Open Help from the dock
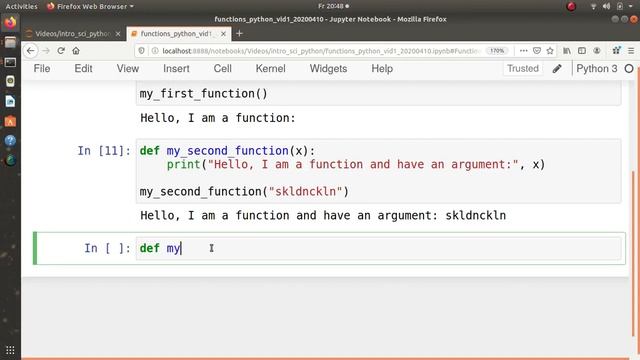This screenshot has width=640, height=360. point(10,140)
